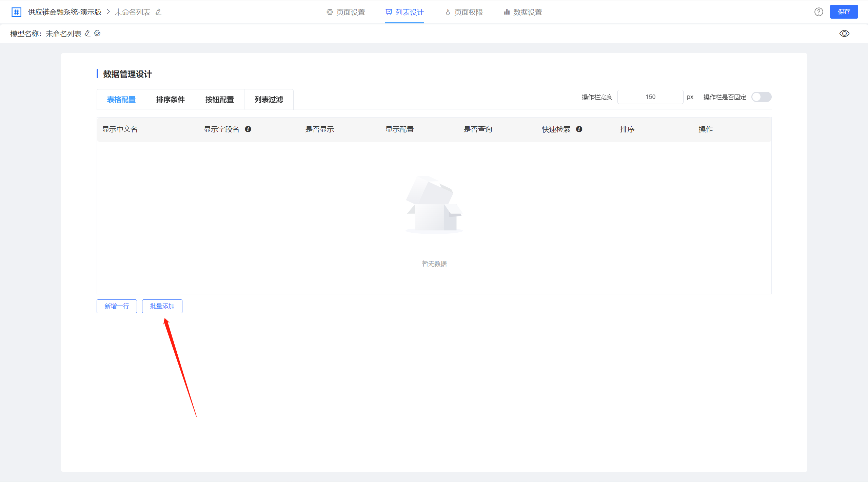This screenshot has width=868, height=482.
Task: Click the 保存 button
Action: point(845,12)
